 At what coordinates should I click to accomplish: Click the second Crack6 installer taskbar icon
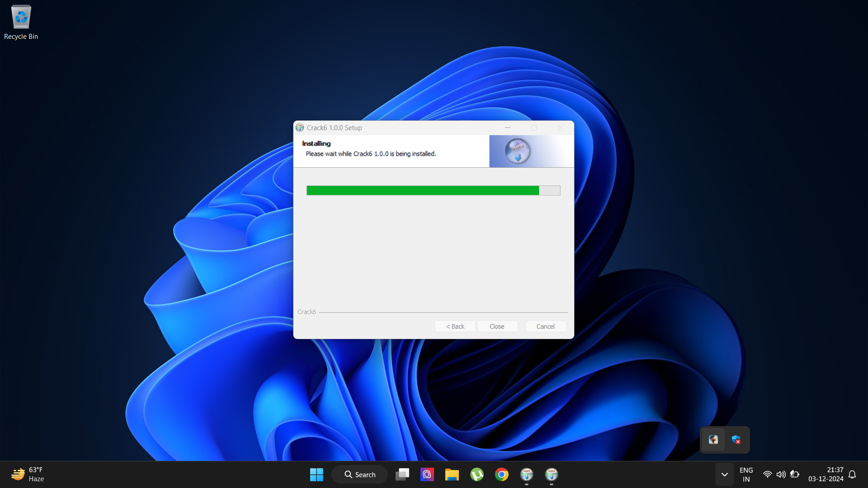tap(551, 474)
